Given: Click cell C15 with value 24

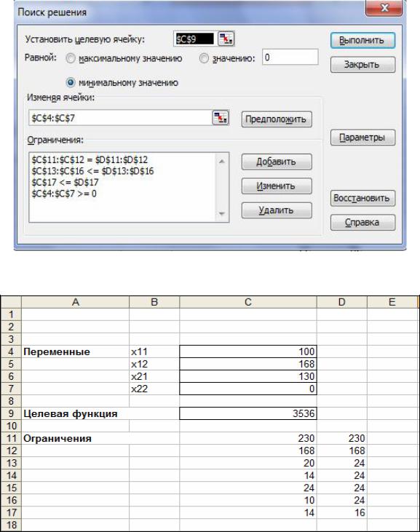Looking at the screenshot, I should pyautogui.click(x=248, y=488).
